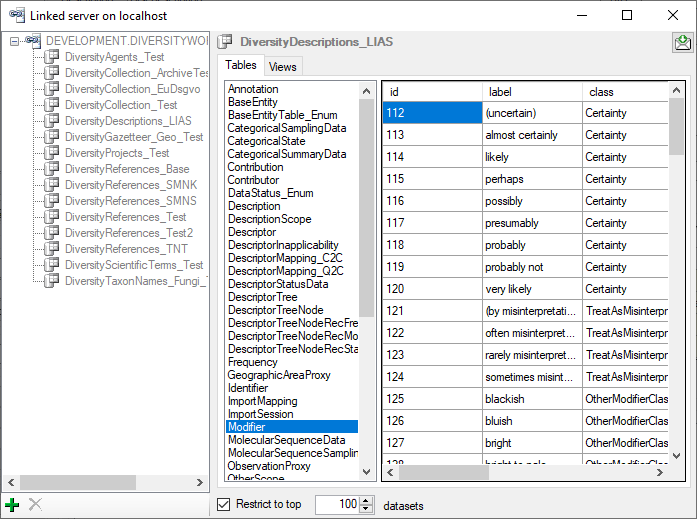Click the download icon at top right
This screenshot has height=519, width=697.
683,43
